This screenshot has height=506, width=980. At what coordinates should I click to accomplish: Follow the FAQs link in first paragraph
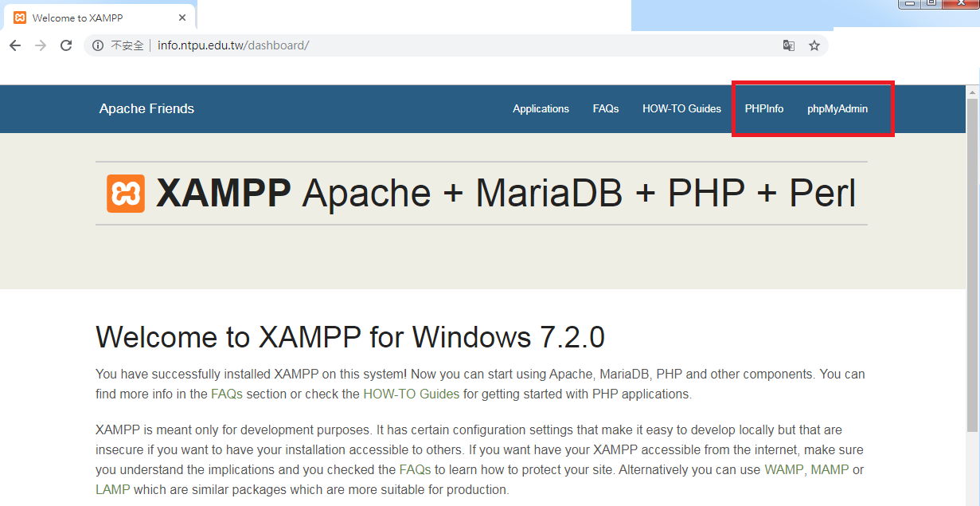[227, 394]
